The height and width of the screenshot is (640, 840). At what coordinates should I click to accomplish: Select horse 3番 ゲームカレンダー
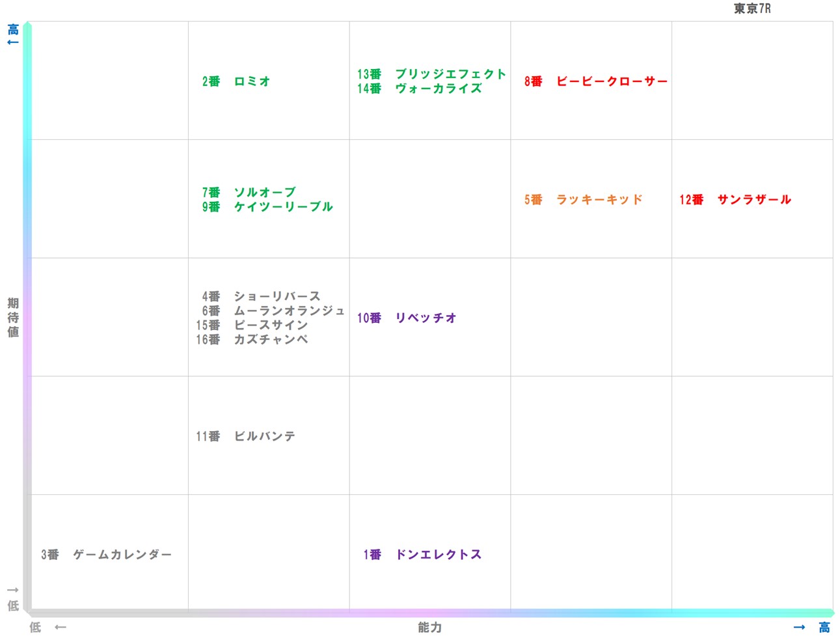(105, 554)
